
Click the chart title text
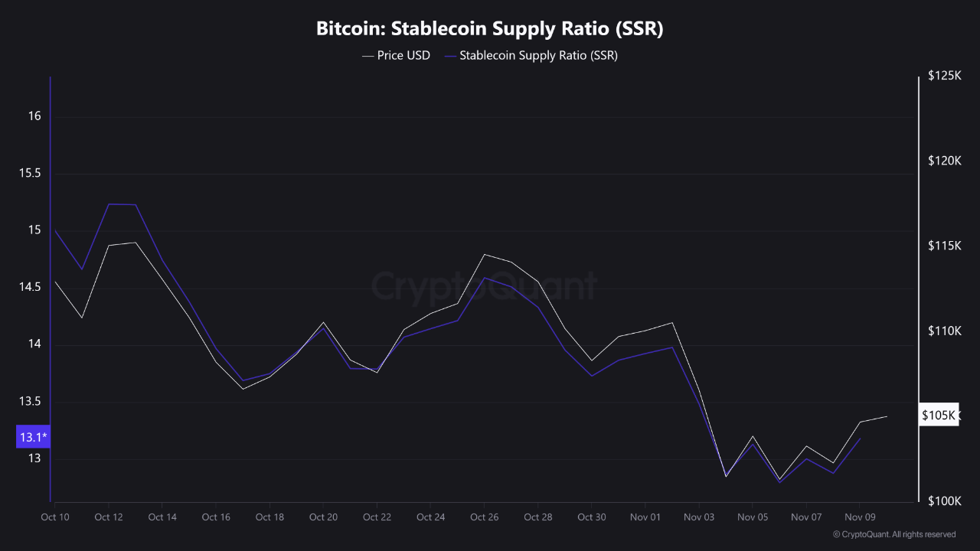pyautogui.click(x=490, y=29)
